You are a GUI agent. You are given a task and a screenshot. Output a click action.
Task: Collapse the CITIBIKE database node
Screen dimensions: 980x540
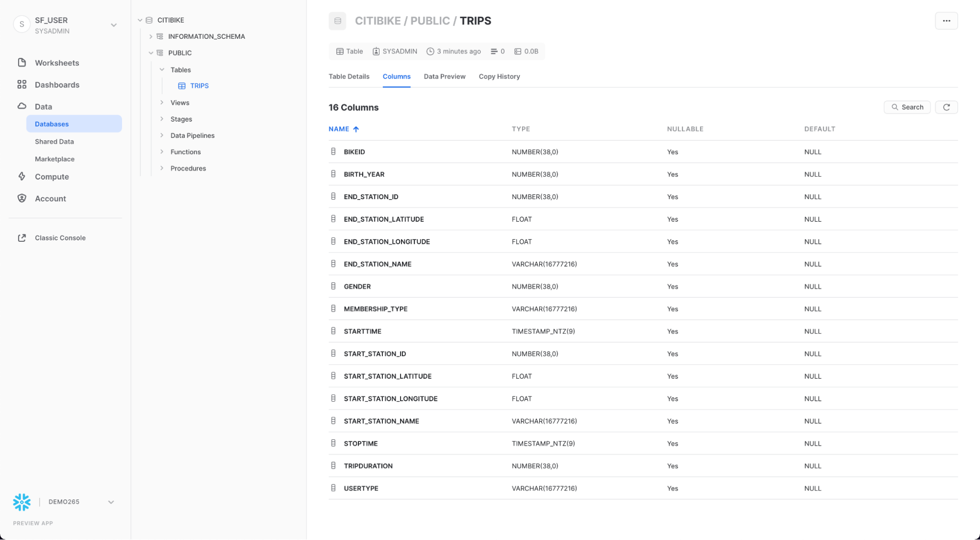click(140, 20)
